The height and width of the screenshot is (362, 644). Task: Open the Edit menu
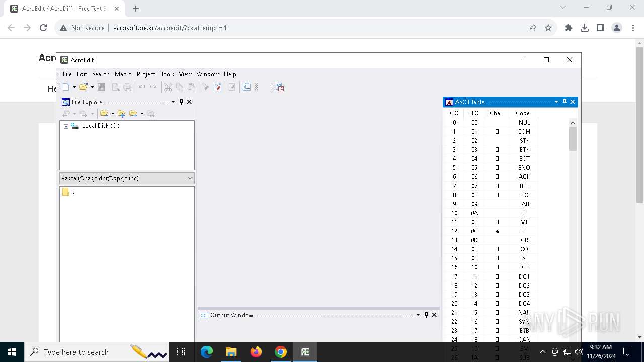tap(82, 74)
